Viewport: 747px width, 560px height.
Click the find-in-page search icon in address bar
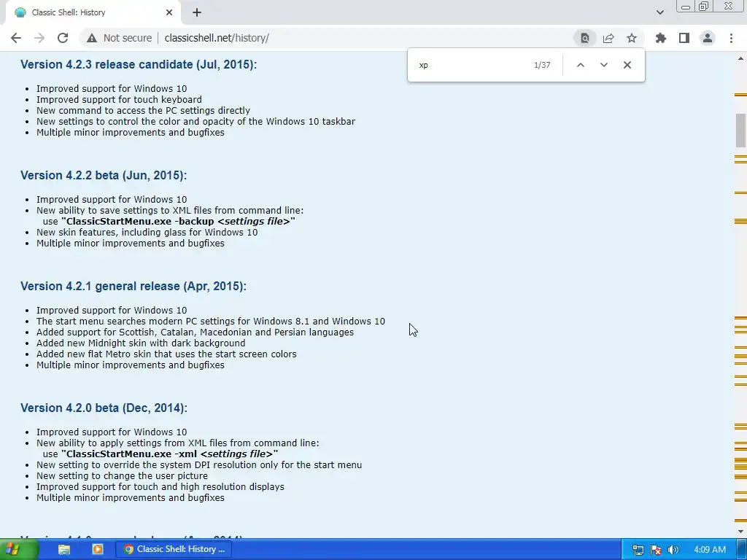pyautogui.click(x=584, y=38)
